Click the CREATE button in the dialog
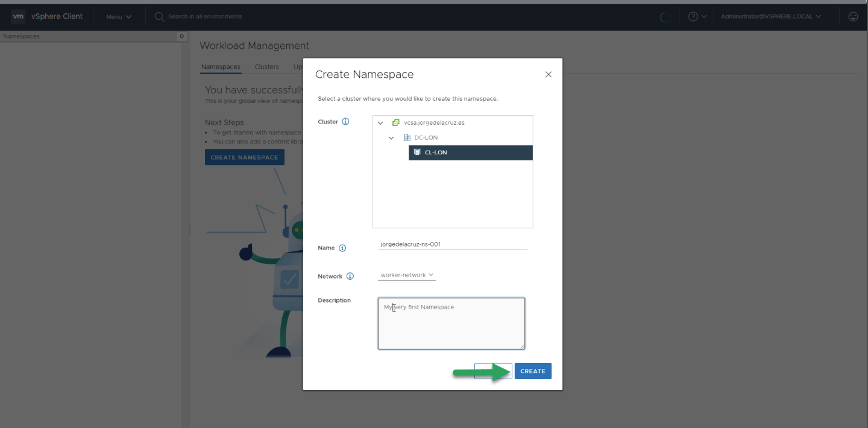 (533, 371)
